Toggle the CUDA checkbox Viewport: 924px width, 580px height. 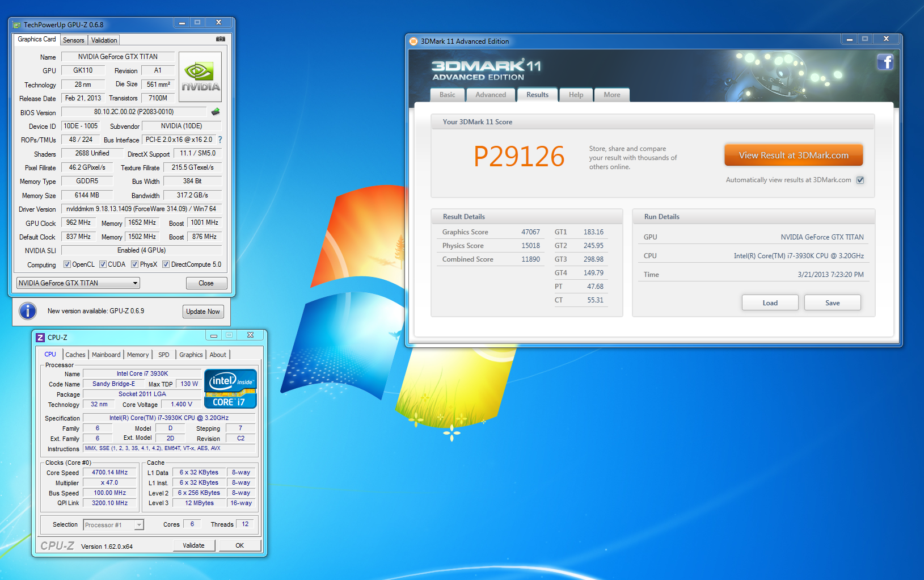(103, 264)
